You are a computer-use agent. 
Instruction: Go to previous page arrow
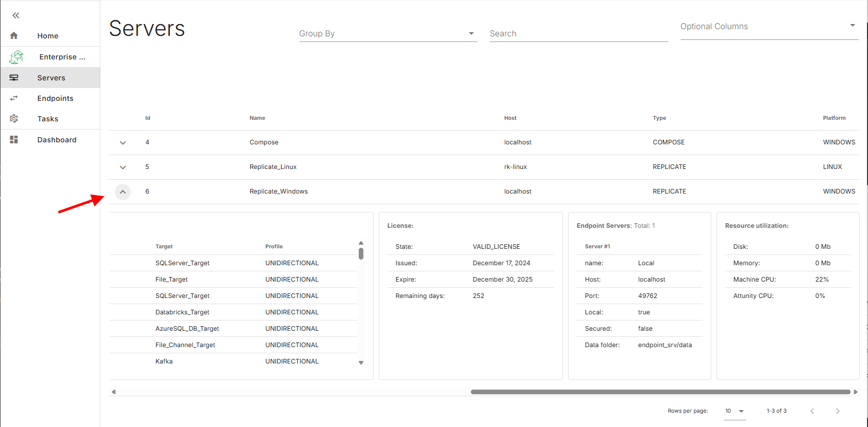coord(812,411)
